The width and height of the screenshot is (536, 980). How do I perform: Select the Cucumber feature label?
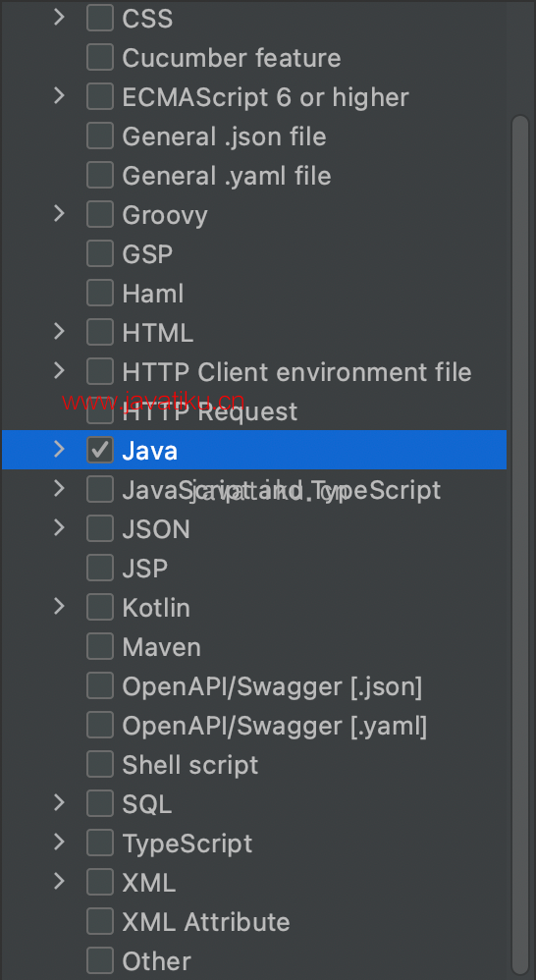point(231,58)
